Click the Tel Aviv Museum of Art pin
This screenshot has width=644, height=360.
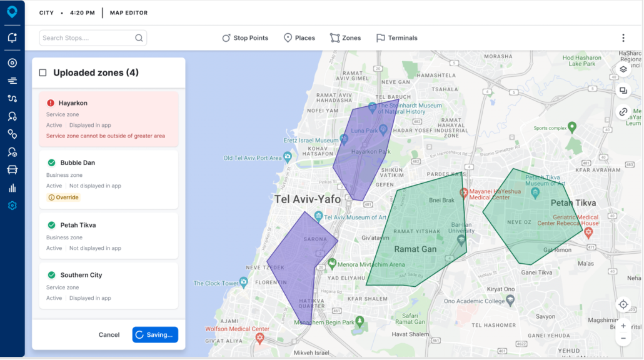318,216
